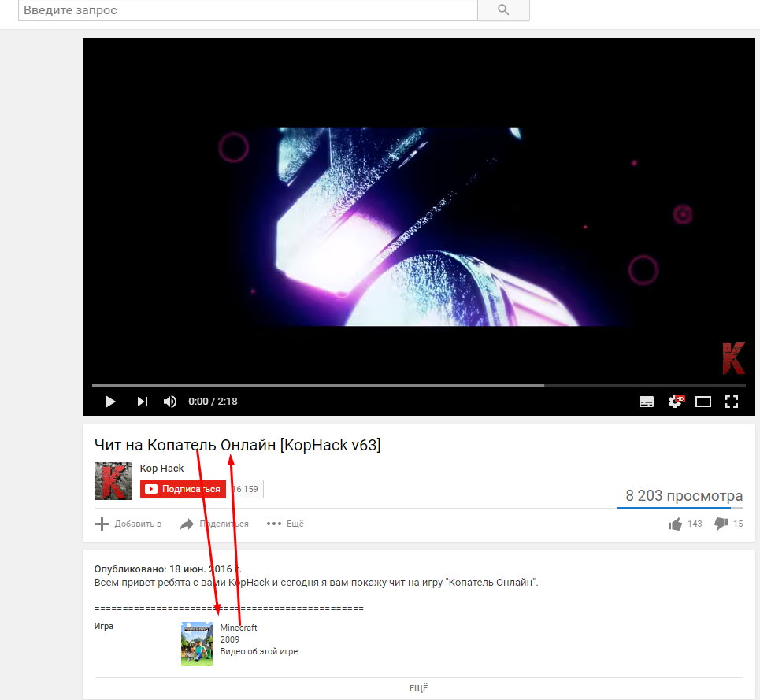Click the 0:00 / 2:18 time display
This screenshot has height=700, width=760.
(213, 402)
